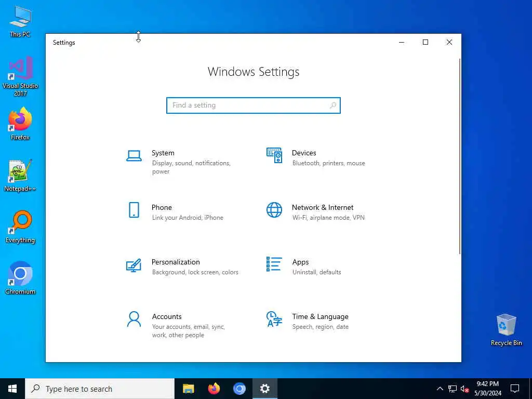This screenshot has width=532, height=399.
Task: Click the magnifier icon in Find a setting
Action: coord(333,105)
